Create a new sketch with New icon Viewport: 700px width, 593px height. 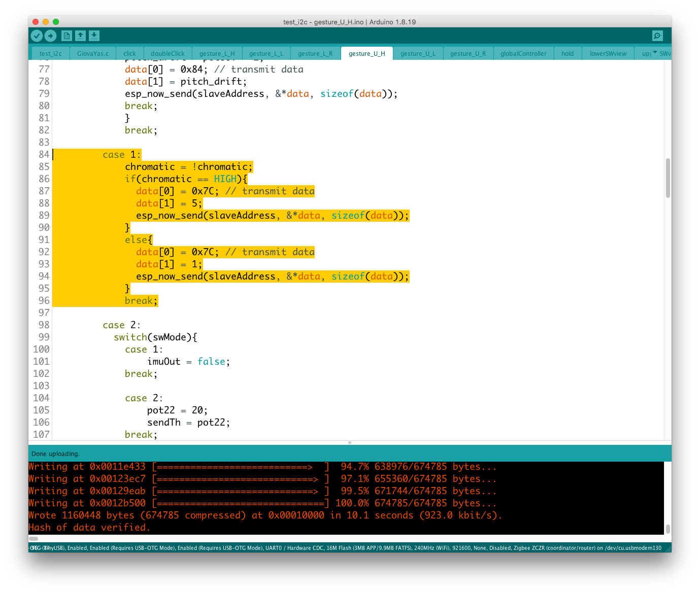coord(66,36)
